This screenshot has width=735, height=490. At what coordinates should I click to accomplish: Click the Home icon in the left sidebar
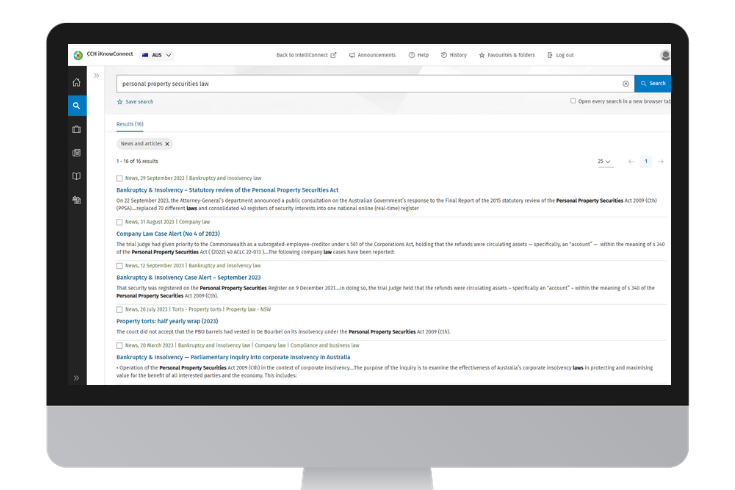coord(77,82)
